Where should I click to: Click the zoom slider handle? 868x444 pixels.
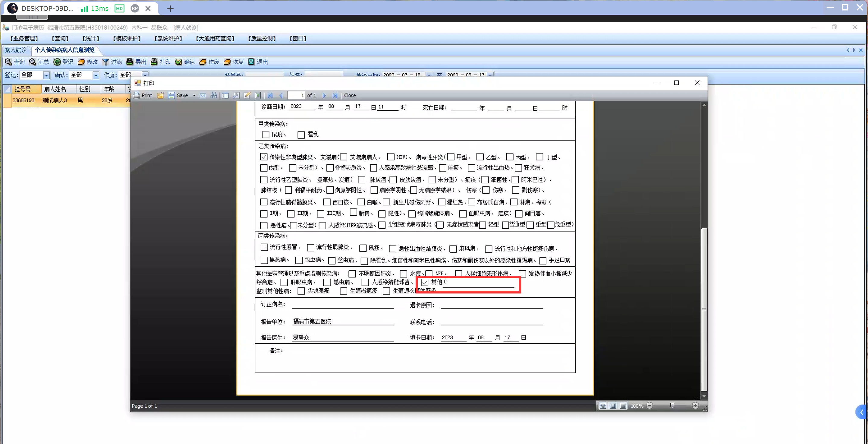(x=672, y=406)
